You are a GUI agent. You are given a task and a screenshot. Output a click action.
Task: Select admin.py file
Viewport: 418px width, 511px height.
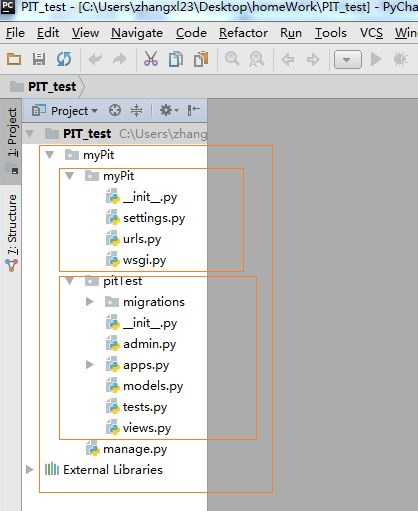tap(149, 344)
